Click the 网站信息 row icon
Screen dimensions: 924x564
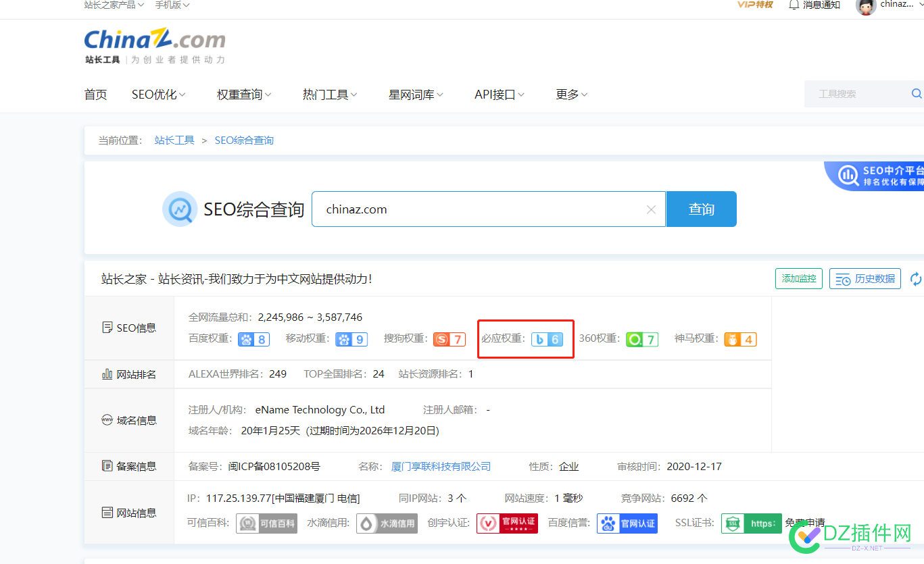(107, 513)
